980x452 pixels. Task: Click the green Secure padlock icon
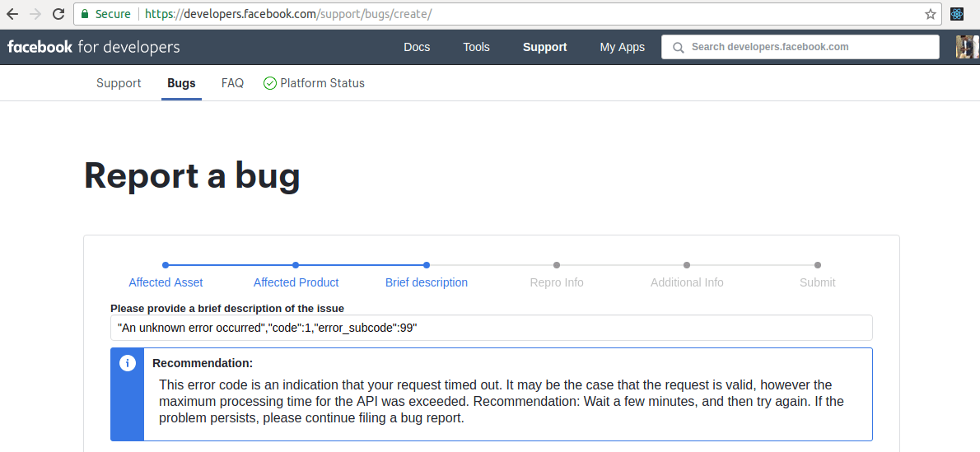pos(85,14)
